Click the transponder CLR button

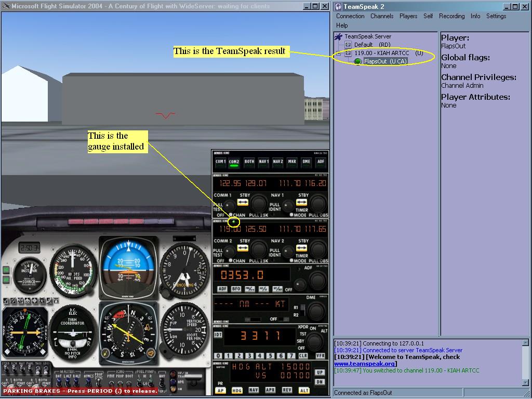(303, 355)
